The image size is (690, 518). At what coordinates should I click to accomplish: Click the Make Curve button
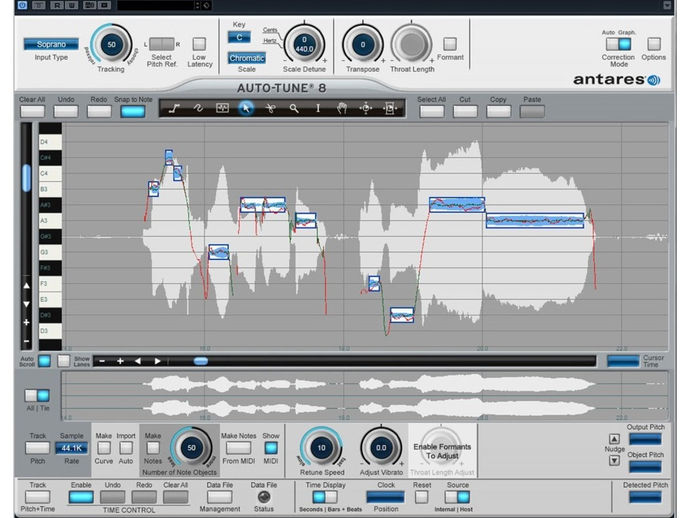pyautogui.click(x=103, y=448)
